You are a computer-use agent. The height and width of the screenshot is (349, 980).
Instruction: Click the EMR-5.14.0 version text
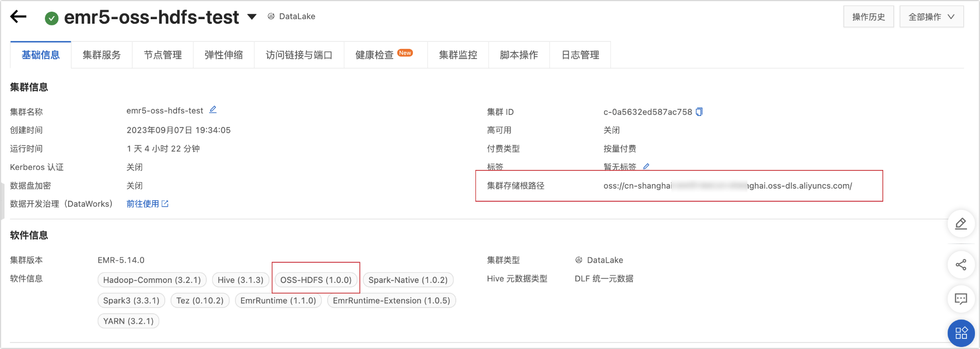(121, 260)
